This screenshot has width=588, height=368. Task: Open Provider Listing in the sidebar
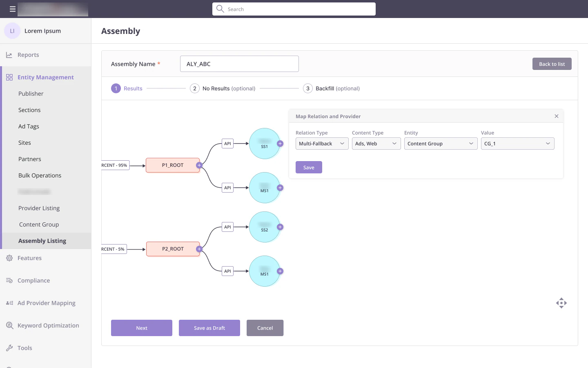(39, 208)
